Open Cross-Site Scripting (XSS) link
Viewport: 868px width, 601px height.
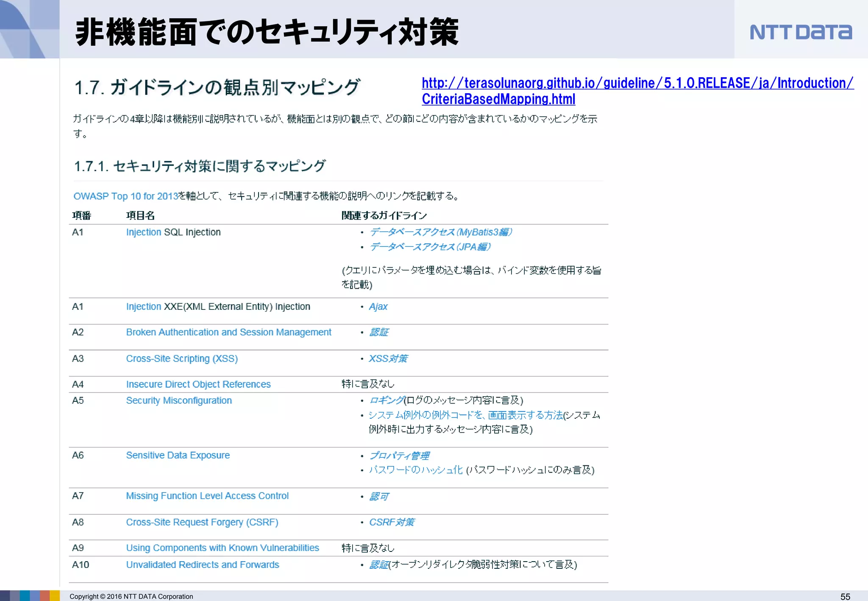(182, 359)
